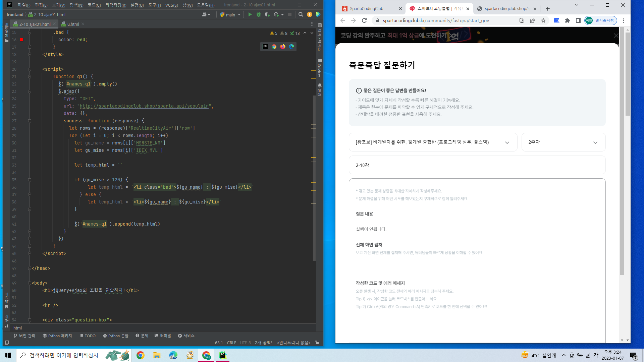The width and height of the screenshot is (644, 362).
Task: Open Chrome three-dot menu
Action: click(624, 20)
